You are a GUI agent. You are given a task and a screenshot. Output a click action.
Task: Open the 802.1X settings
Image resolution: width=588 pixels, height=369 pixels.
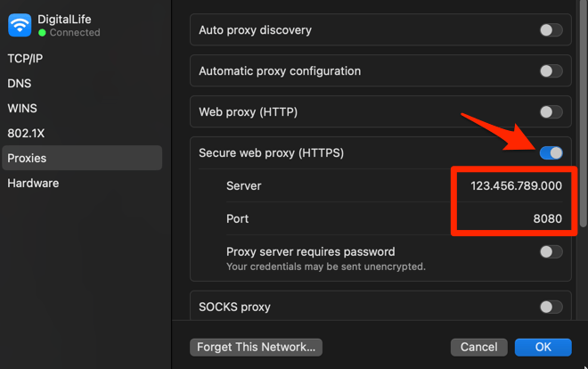[x=25, y=133]
